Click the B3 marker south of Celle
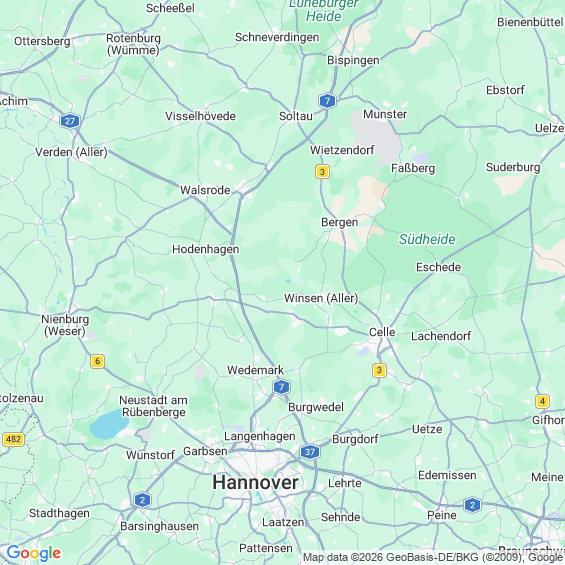This screenshot has width=565, height=565. point(379,370)
